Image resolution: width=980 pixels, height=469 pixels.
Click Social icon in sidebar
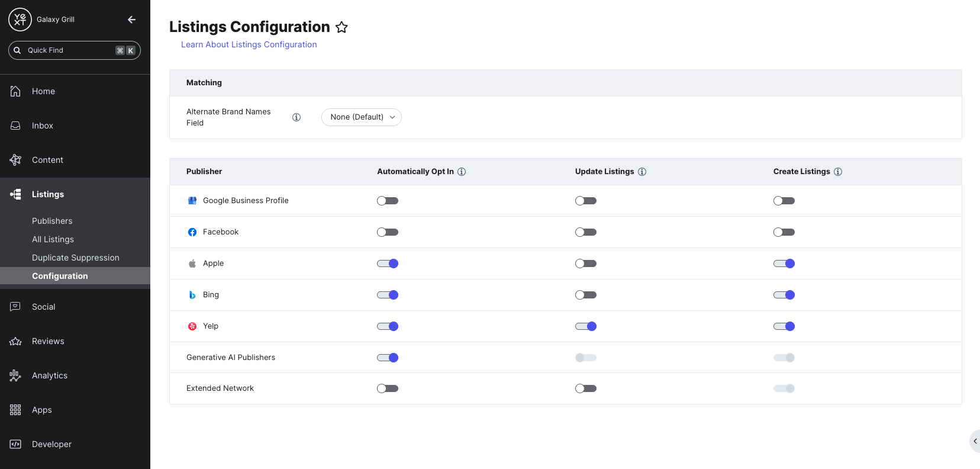click(x=15, y=307)
